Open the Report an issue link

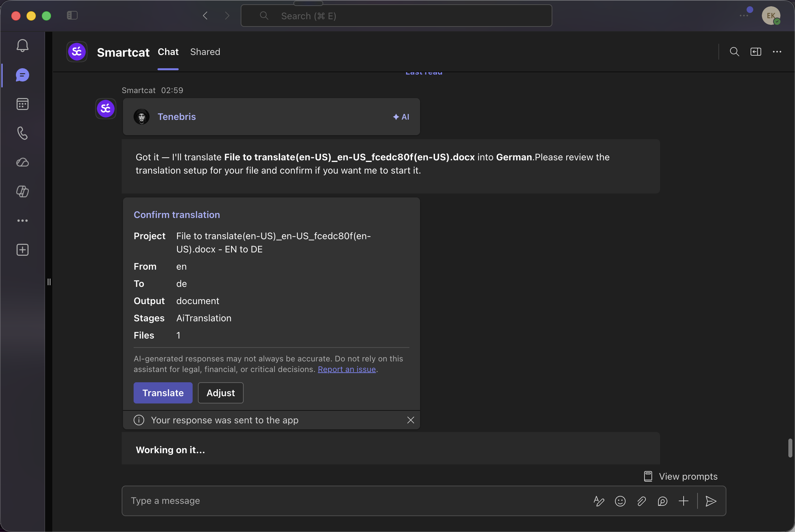(x=346, y=369)
